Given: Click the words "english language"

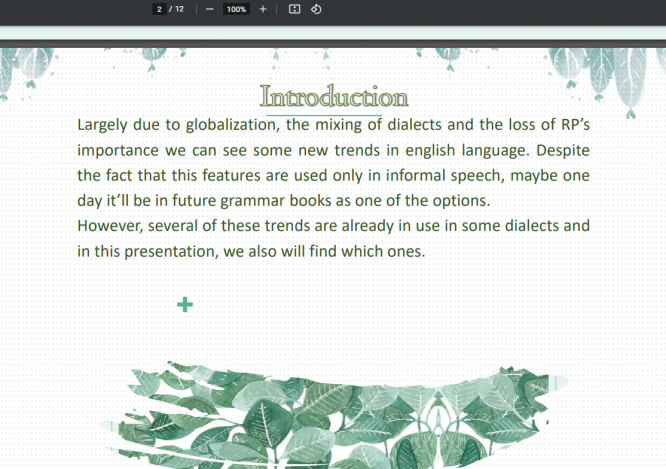Looking at the screenshot, I should click(468, 151).
